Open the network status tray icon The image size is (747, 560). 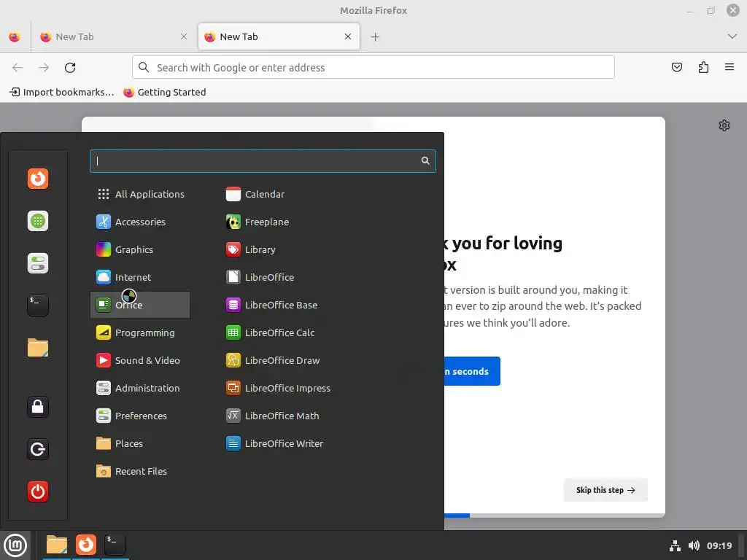[675, 545]
